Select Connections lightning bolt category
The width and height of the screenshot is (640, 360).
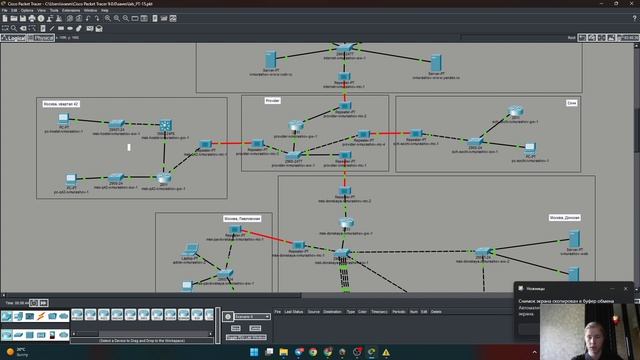pyautogui.click(x=41, y=316)
